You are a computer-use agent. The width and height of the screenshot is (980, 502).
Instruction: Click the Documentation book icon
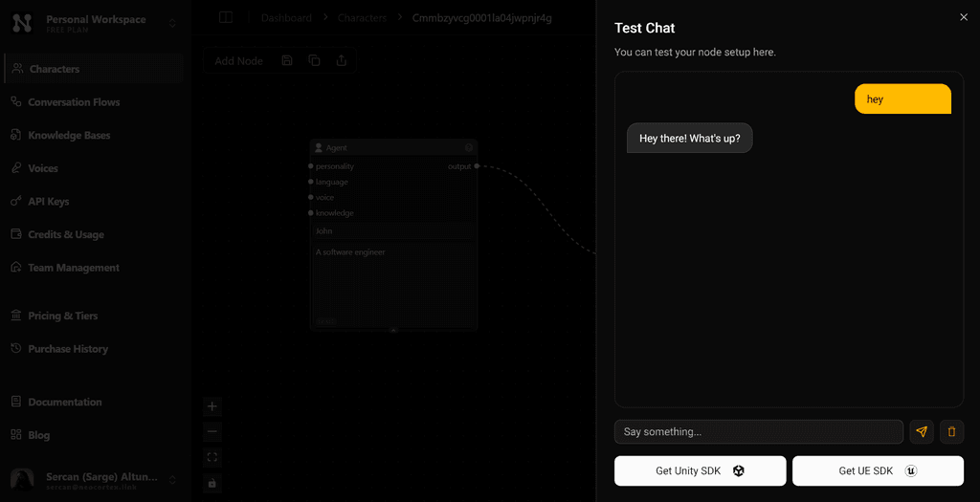[16, 402]
